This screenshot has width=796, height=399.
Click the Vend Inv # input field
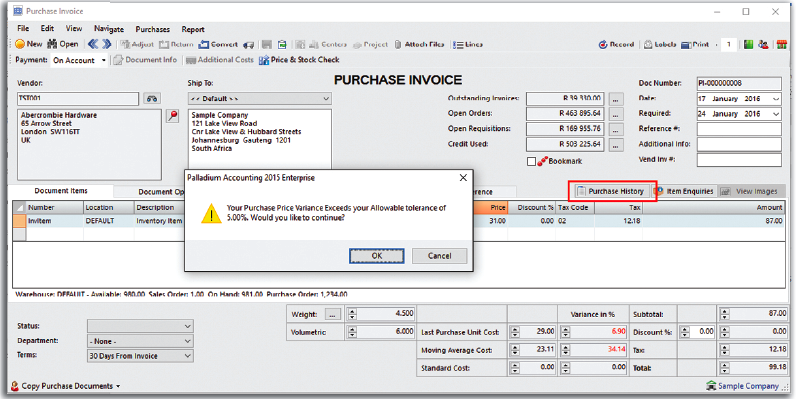coord(739,160)
